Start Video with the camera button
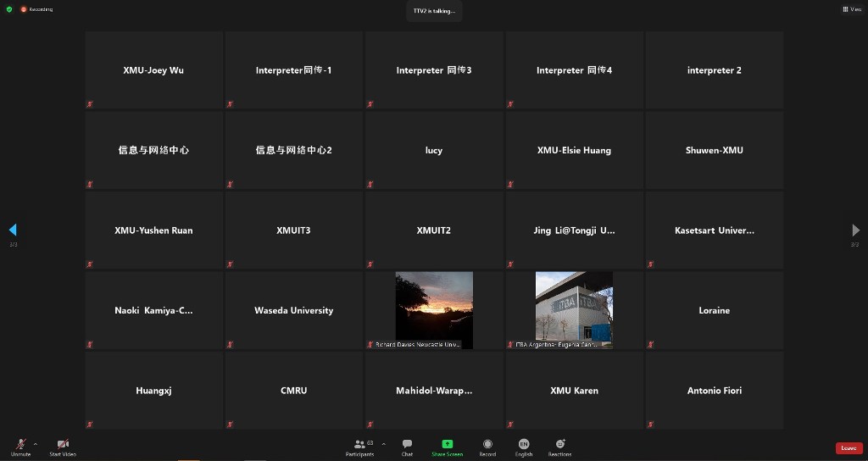 coord(63,445)
